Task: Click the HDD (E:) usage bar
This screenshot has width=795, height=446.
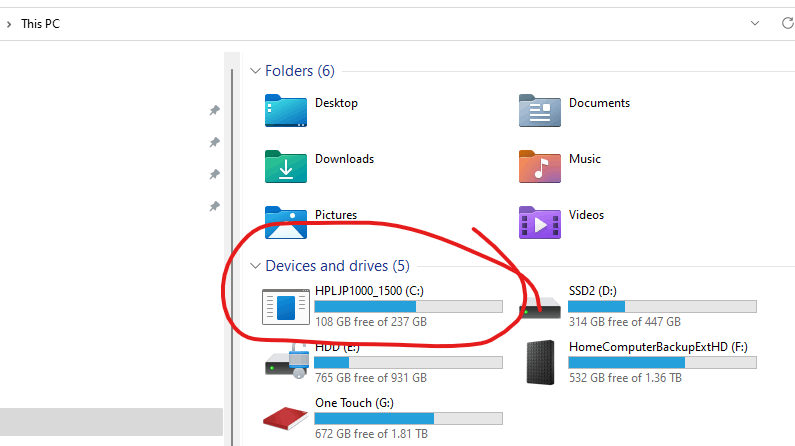Action: pyautogui.click(x=409, y=362)
